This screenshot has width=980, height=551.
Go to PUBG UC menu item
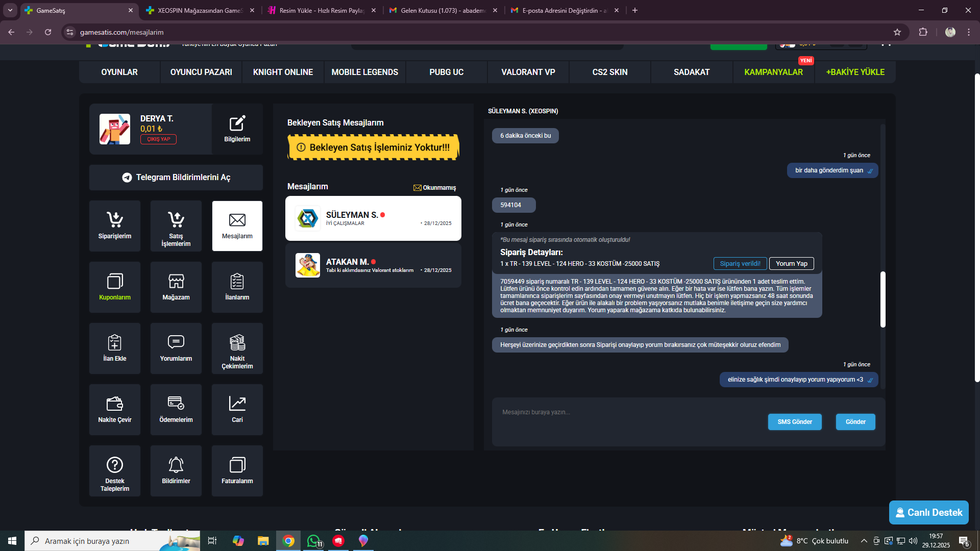coord(447,72)
